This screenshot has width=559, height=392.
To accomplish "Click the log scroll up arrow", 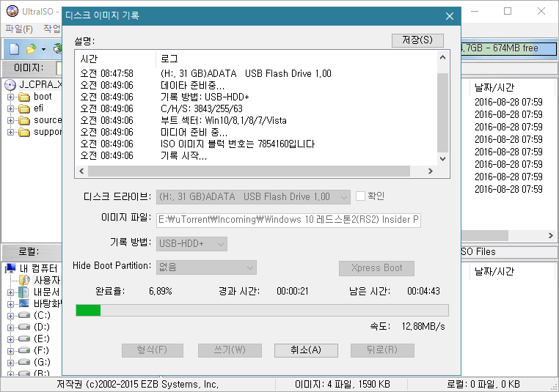I will pos(443,57).
